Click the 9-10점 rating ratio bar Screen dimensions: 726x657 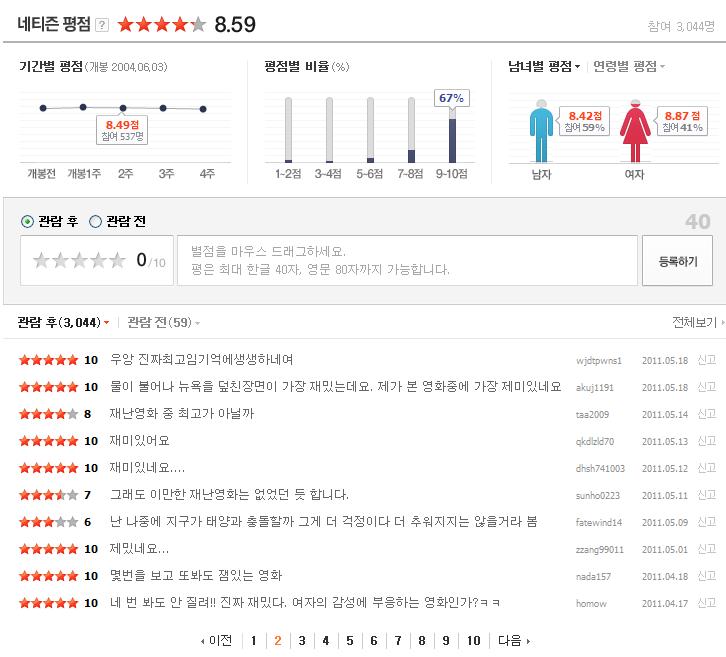click(x=452, y=135)
